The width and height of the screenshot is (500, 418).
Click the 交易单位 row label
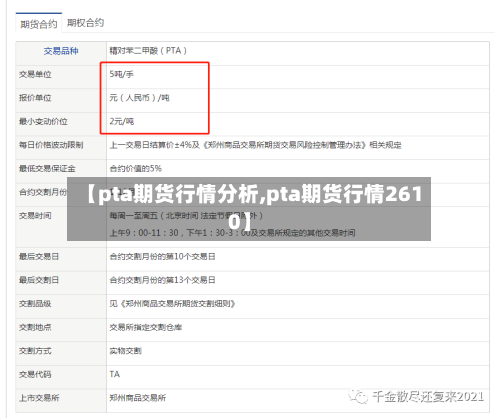(x=35, y=74)
